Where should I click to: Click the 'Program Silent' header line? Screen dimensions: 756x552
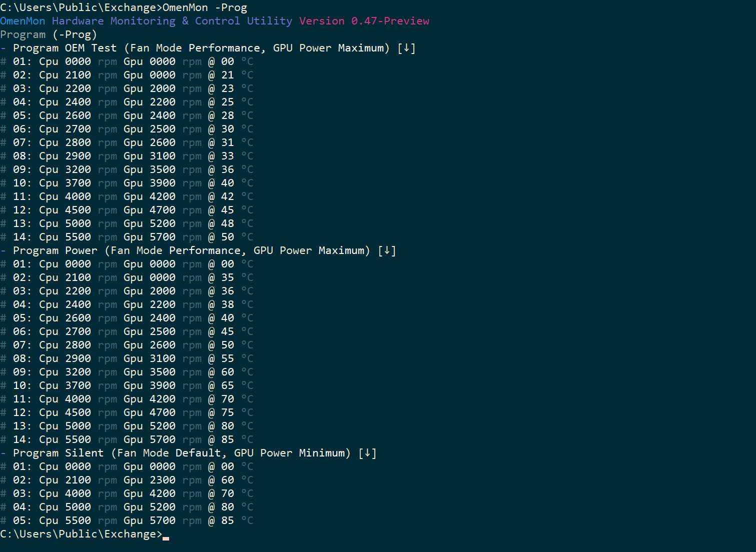pos(189,453)
